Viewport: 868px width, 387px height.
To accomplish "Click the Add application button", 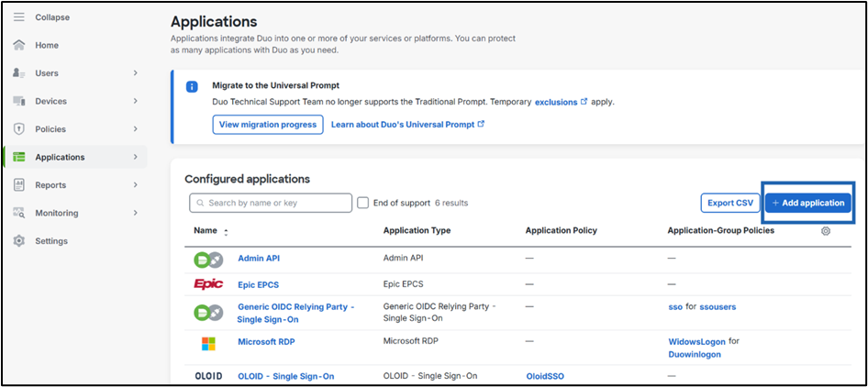I will click(808, 204).
